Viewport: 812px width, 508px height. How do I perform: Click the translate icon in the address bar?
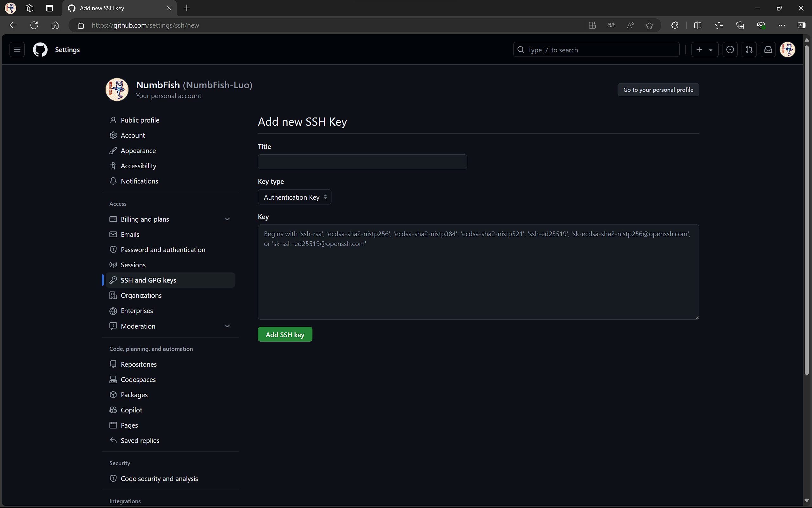tap(611, 25)
